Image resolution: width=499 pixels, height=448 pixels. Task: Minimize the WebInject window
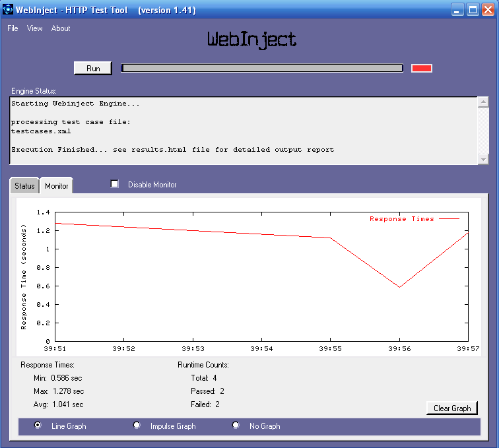(x=457, y=10)
